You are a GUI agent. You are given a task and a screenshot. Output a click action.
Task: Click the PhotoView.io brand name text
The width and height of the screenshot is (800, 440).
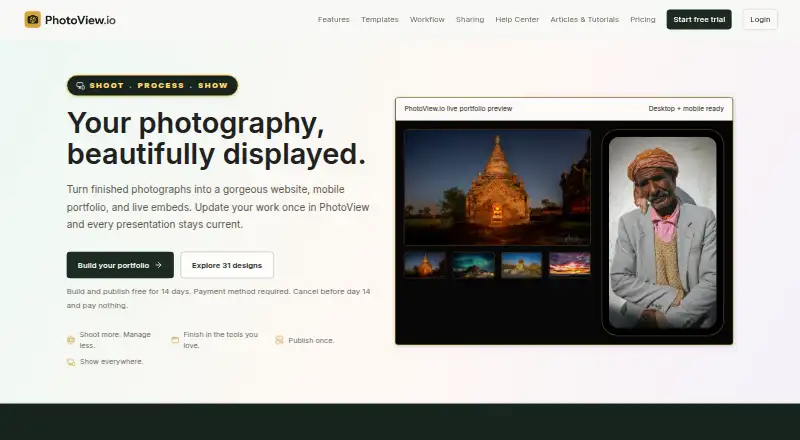point(80,20)
